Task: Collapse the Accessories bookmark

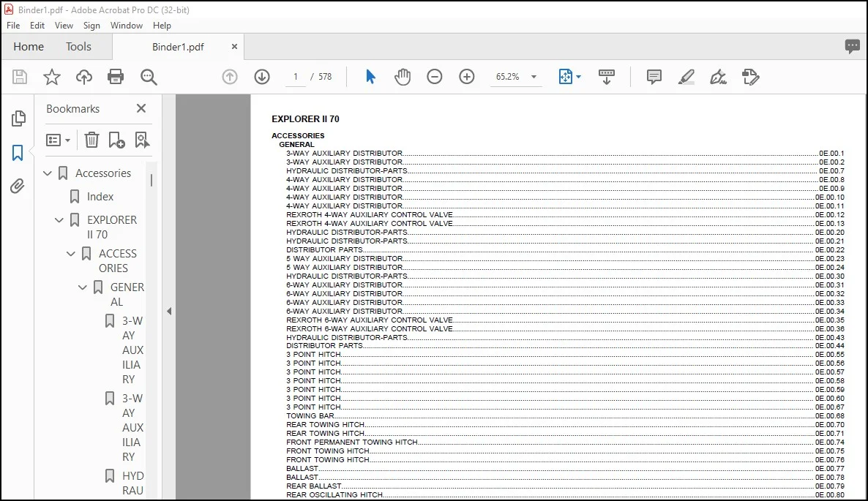Action: point(48,173)
